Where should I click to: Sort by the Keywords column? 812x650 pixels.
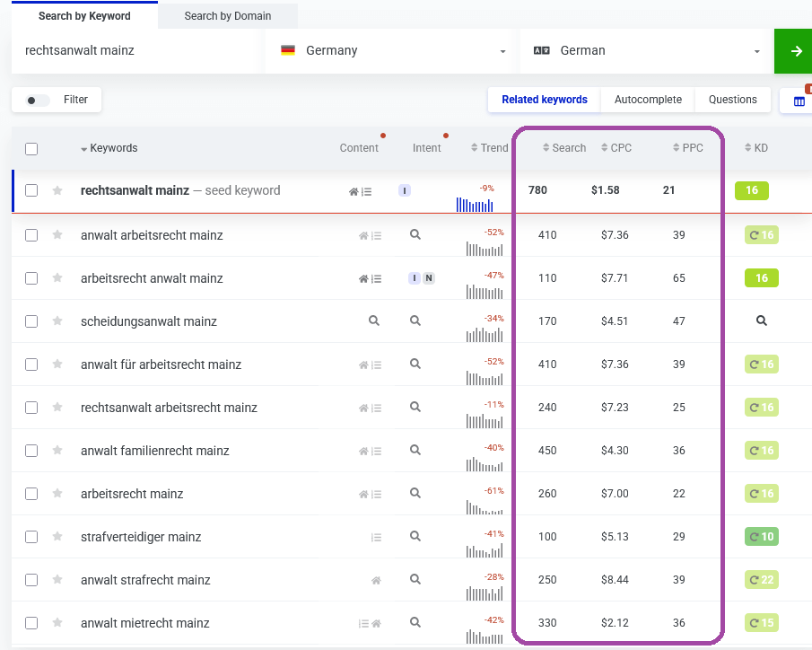pos(109,148)
